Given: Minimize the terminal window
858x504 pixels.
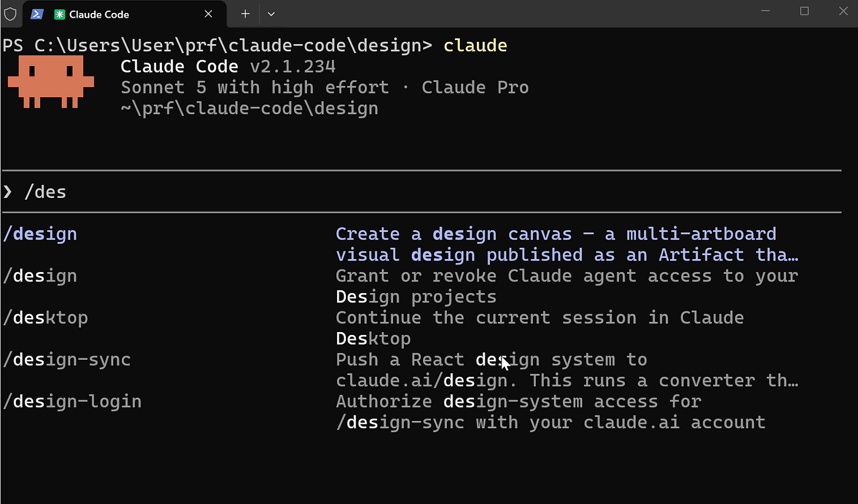Looking at the screenshot, I should click(765, 11).
